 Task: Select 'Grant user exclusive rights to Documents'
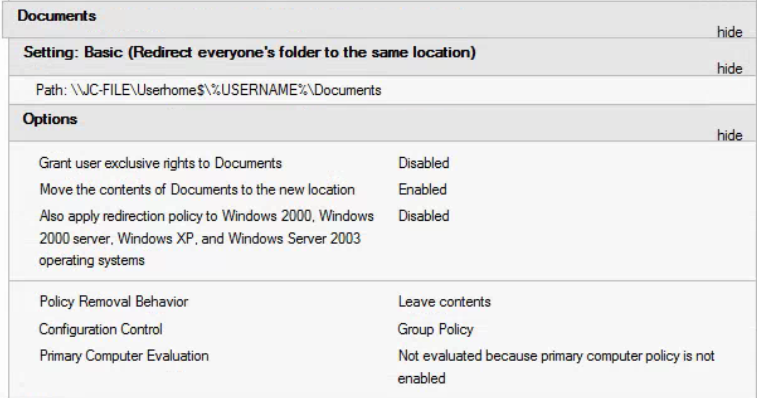click(x=160, y=163)
